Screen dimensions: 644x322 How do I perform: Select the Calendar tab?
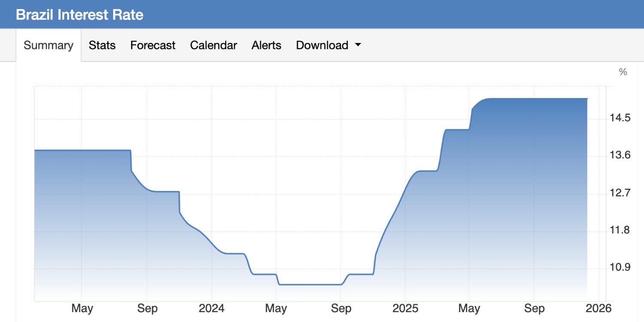coord(213,45)
